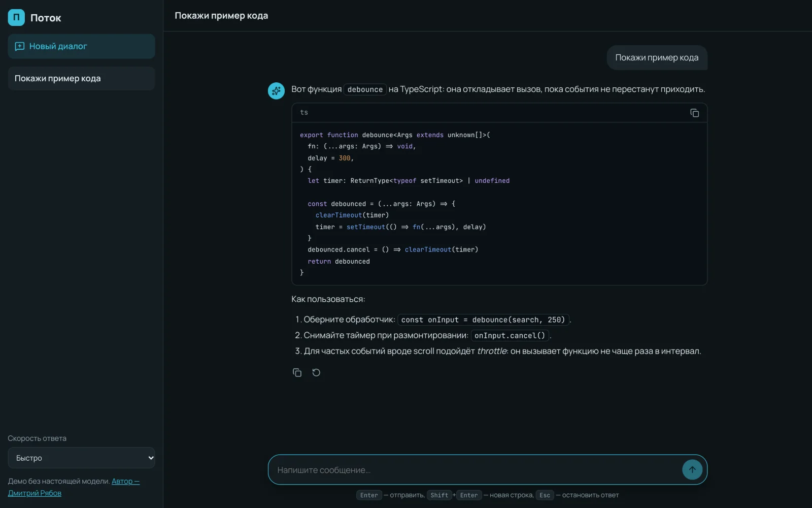Copy the ts code block contents
The image size is (812, 508).
694,113
